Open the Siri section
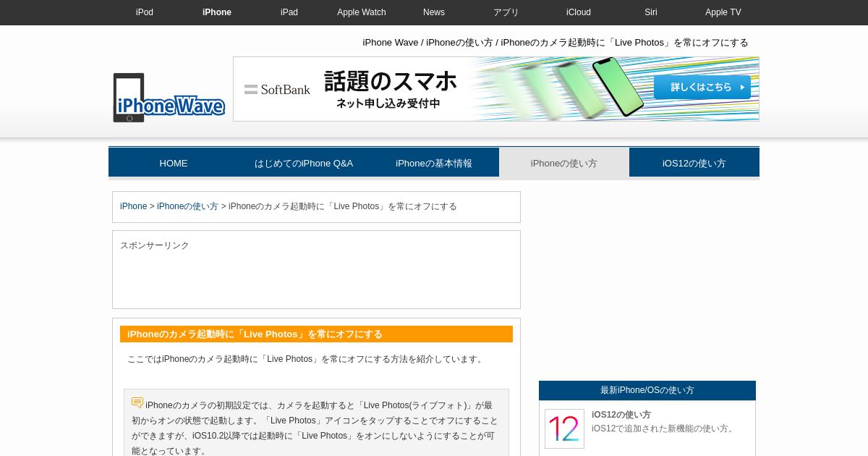Image resolution: width=868 pixels, height=456 pixels. click(x=651, y=12)
